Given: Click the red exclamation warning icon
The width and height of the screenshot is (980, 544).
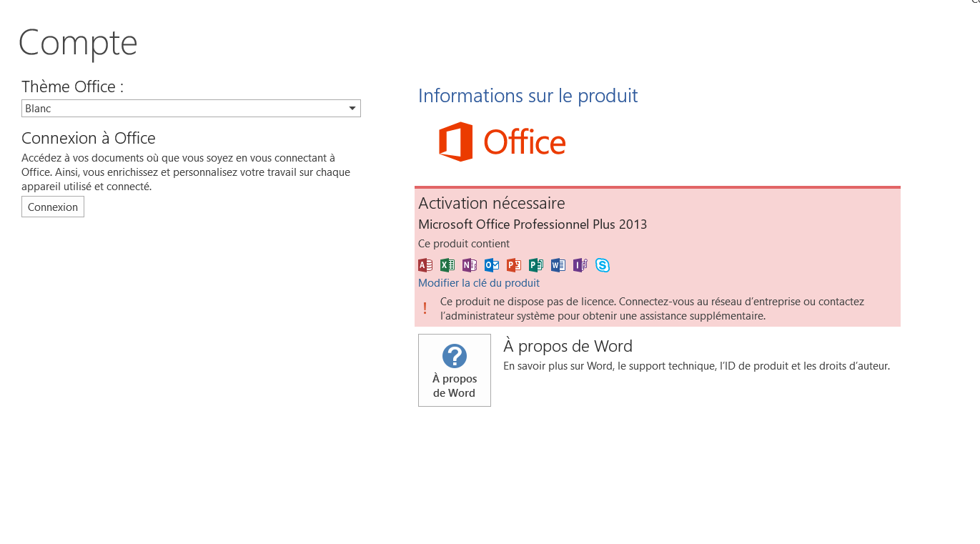Looking at the screenshot, I should click(x=425, y=308).
